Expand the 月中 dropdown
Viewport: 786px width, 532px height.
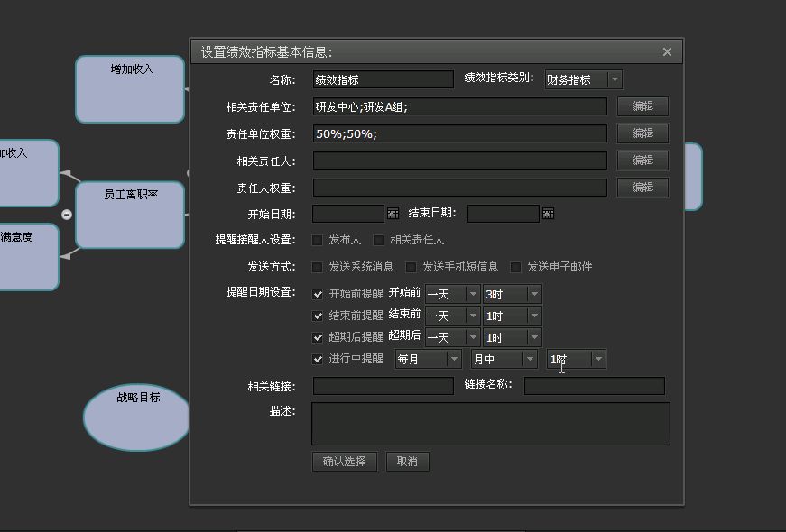(529, 360)
